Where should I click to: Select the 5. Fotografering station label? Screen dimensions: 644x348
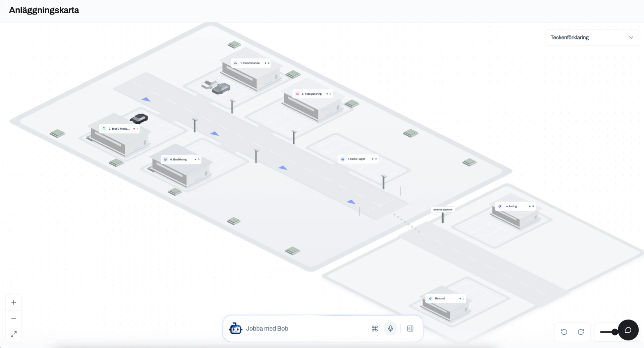313,94
